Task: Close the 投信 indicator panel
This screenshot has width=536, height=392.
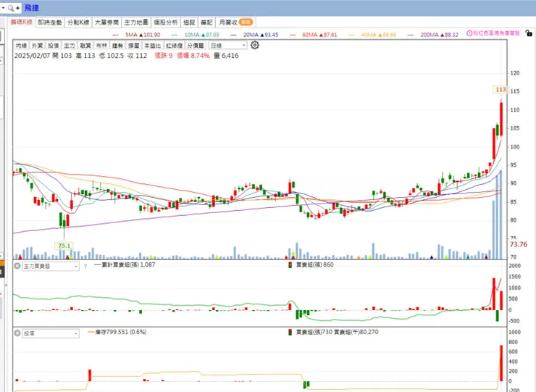Action: [x=17, y=333]
